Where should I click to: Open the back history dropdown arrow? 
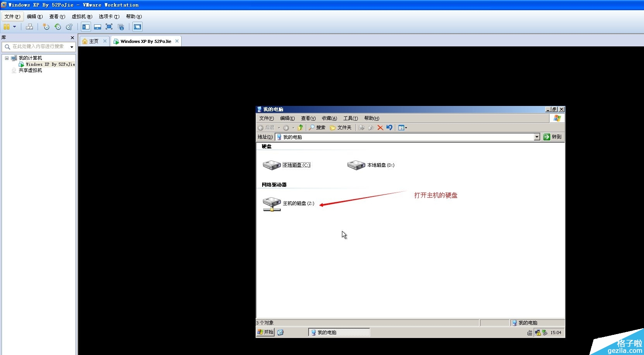pos(279,128)
